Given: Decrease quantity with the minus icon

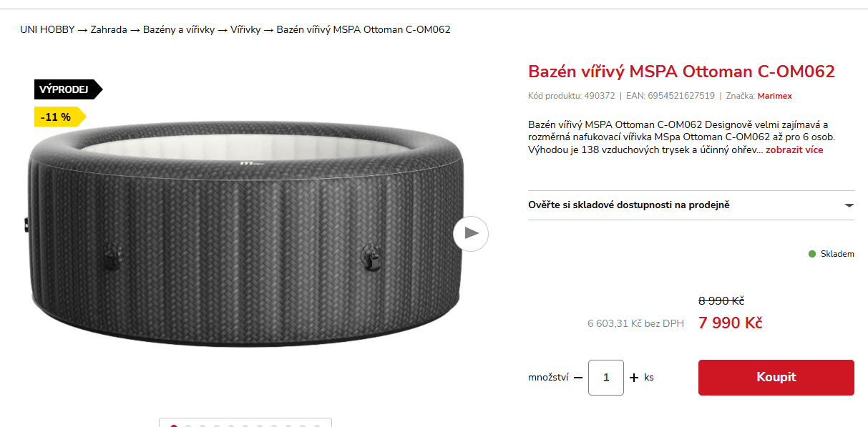Looking at the screenshot, I should pyautogui.click(x=578, y=378).
